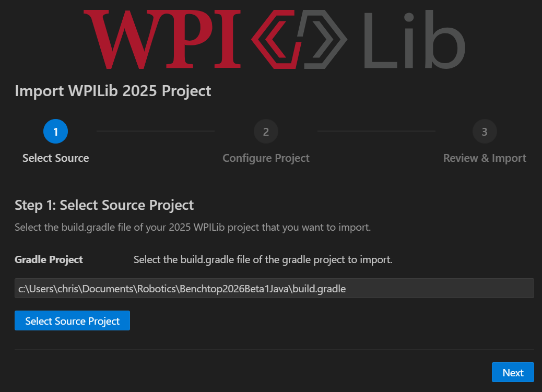
Task: Click the Select Source step label
Action: (x=56, y=158)
